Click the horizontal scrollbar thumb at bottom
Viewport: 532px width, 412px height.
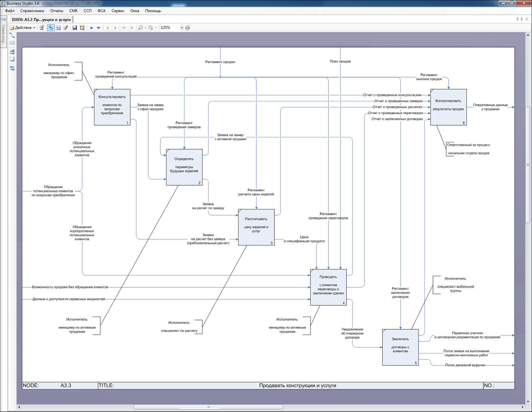[208, 407]
